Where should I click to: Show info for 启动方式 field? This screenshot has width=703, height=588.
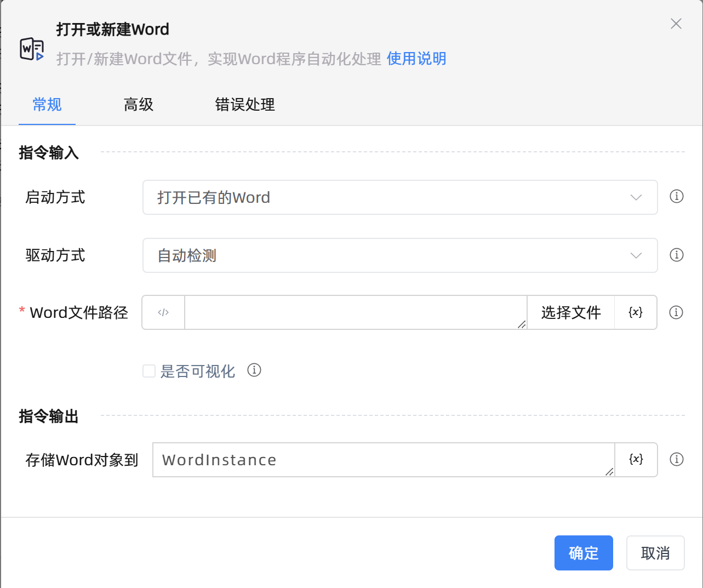tap(677, 196)
